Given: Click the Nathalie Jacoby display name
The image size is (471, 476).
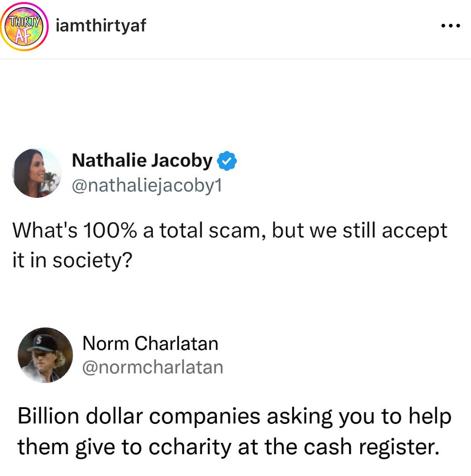Looking at the screenshot, I should [x=142, y=161].
